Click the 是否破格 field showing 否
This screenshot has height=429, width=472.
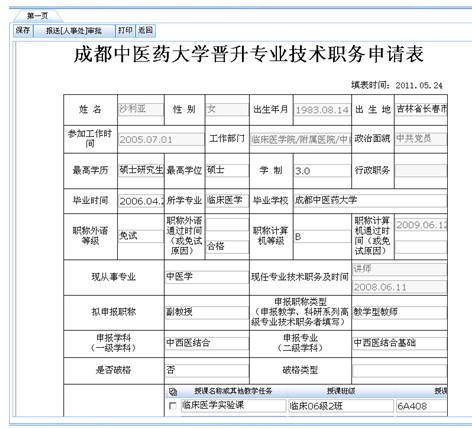[x=207, y=370]
